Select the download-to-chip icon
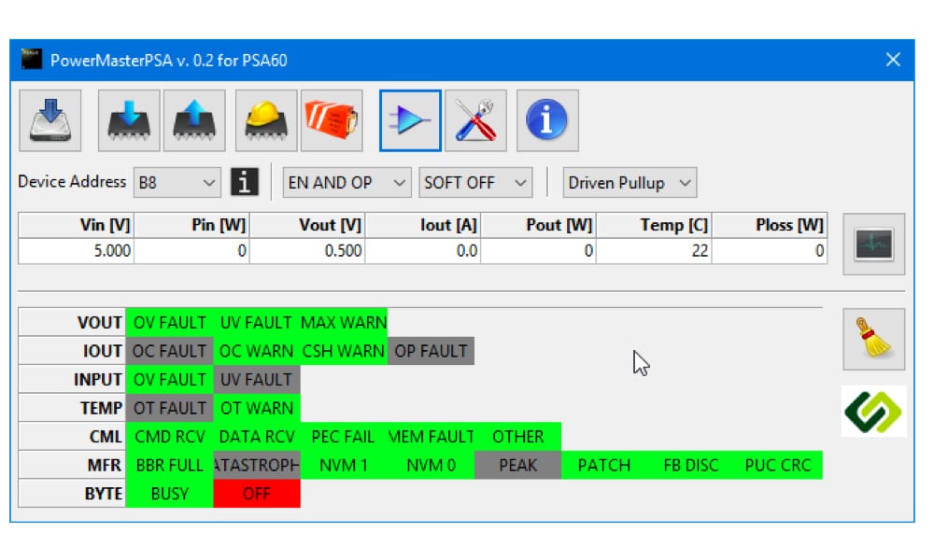The image size is (934, 560). [x=128, y=119]
